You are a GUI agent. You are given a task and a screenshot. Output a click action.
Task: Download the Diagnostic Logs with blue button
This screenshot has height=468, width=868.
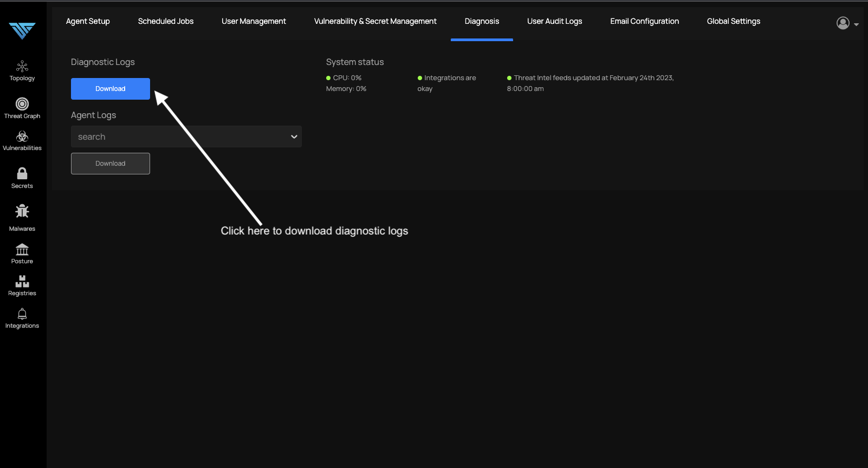(111, 89)
